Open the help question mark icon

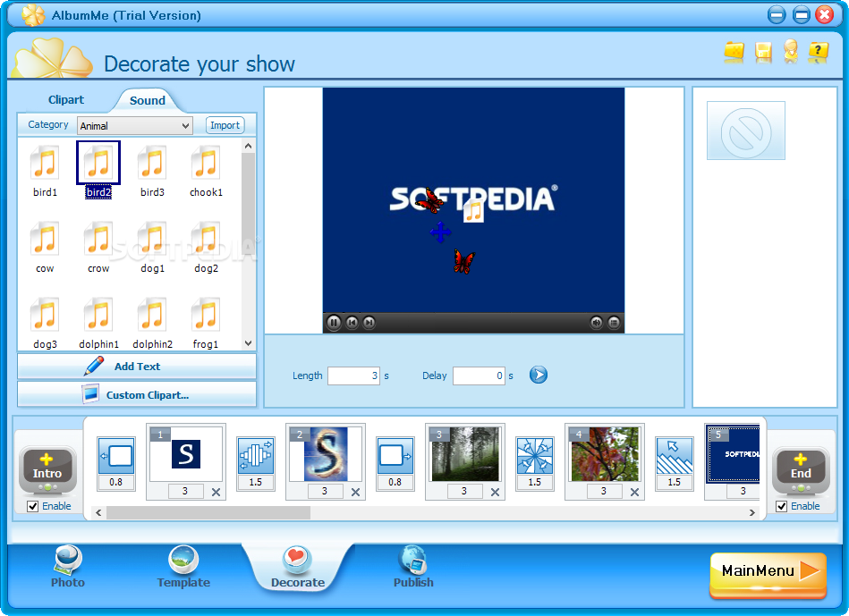819,52
